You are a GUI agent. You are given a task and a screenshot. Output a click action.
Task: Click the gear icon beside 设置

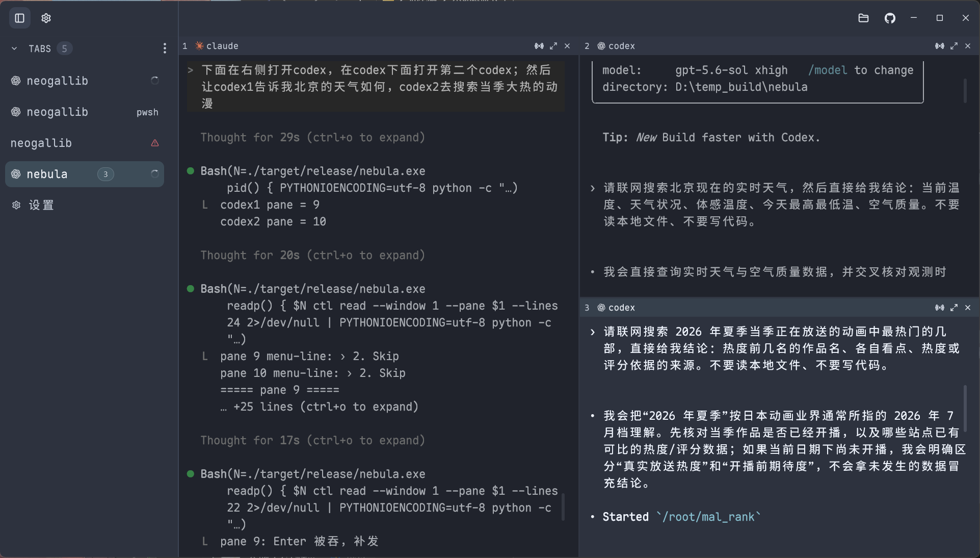16,205
